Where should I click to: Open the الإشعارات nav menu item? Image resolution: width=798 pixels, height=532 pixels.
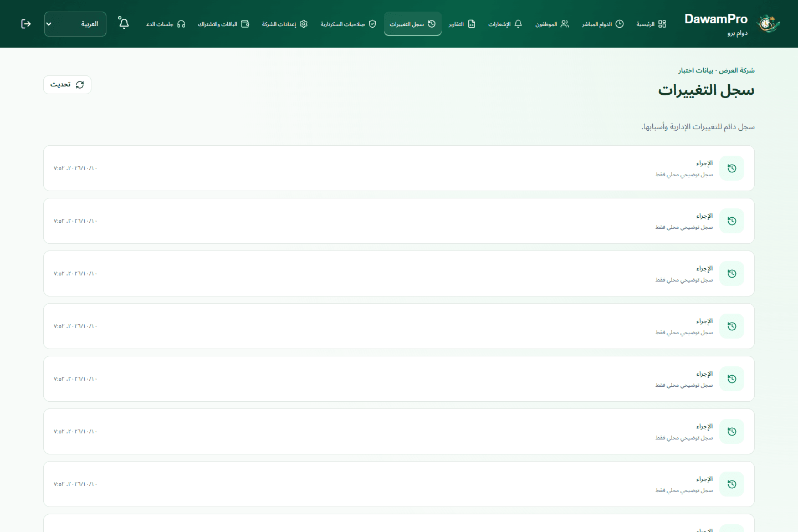[505, 24]
